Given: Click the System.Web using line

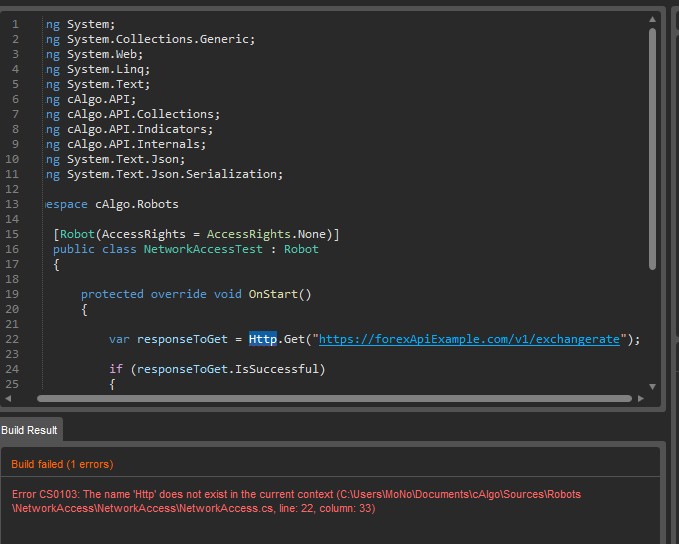Looking at the screenshot, I should [x=94, y=54].
